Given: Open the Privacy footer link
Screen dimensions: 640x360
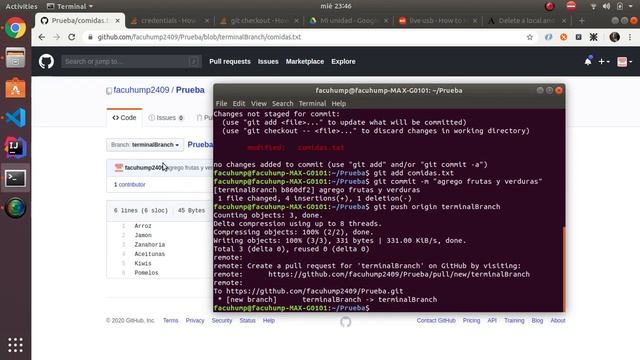Looking at the screenshot, I should tap(195, 321).
